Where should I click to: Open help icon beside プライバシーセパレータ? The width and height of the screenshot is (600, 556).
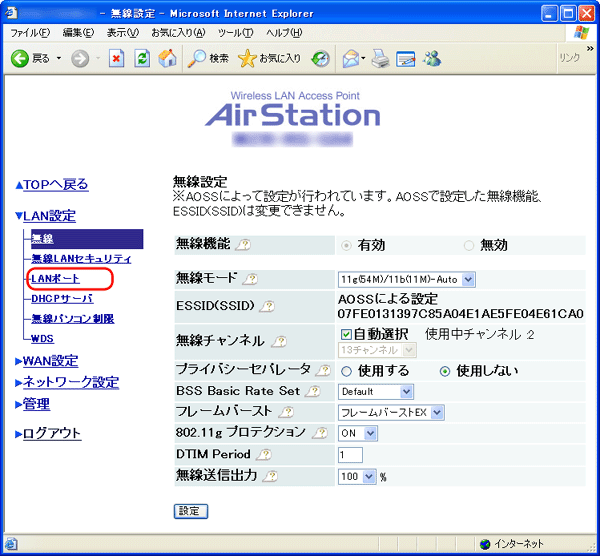[x=323, y=370]
